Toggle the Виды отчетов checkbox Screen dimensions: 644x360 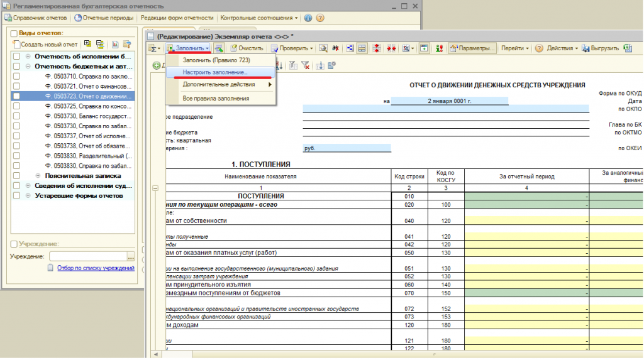click(x=14, y=33)
